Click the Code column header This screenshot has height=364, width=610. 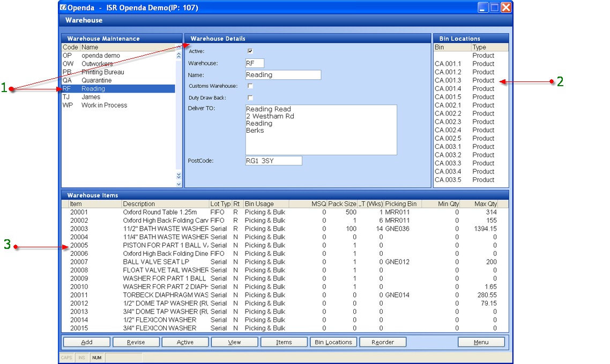(71, 47)
